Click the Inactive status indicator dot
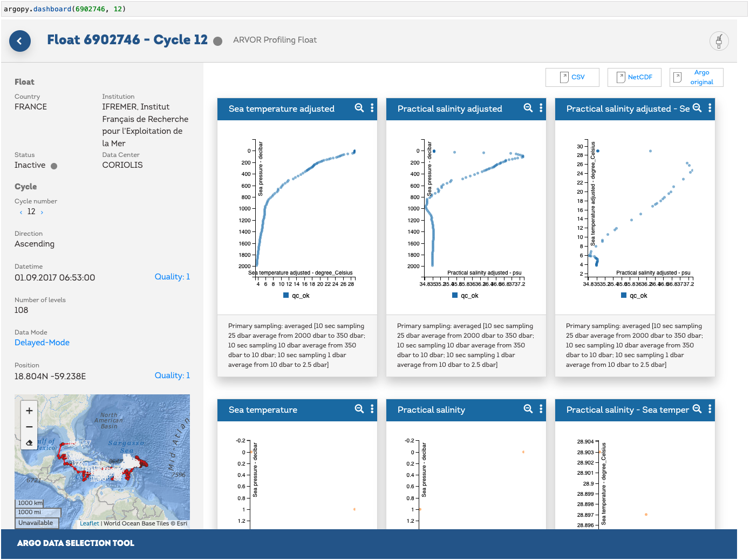 pyautogui.click(x=54, y=166)
